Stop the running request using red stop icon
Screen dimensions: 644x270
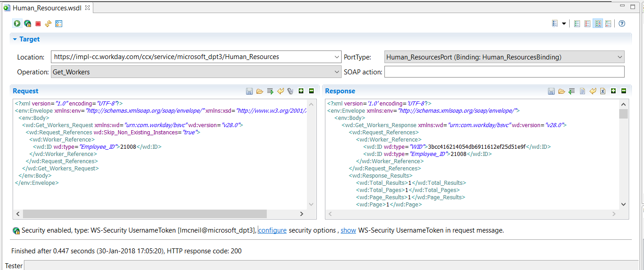coord(38,23)
